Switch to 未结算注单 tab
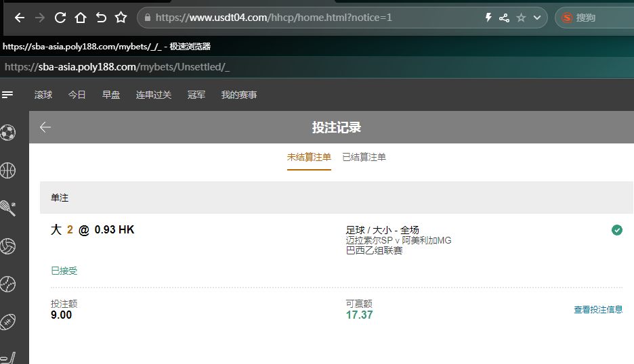The height and width of the screenshot is (364, 634). coord(309,157)
